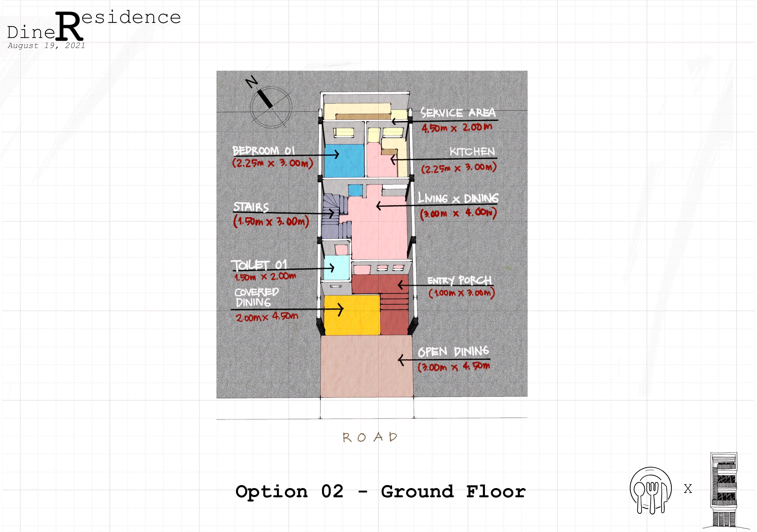The width and height of the screenshot is (757, 532).
Task: Click the August 19, 2021 date
Action: point(46,46)
